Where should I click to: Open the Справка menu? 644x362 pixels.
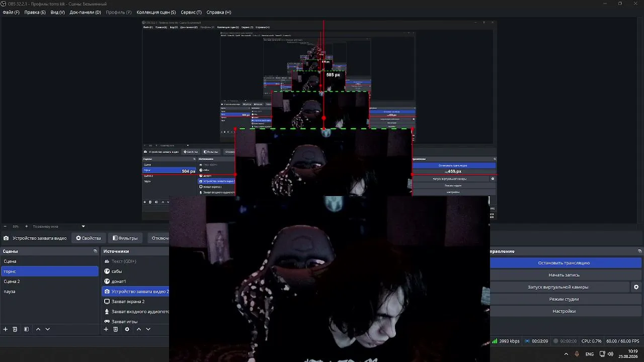point(219,12)
